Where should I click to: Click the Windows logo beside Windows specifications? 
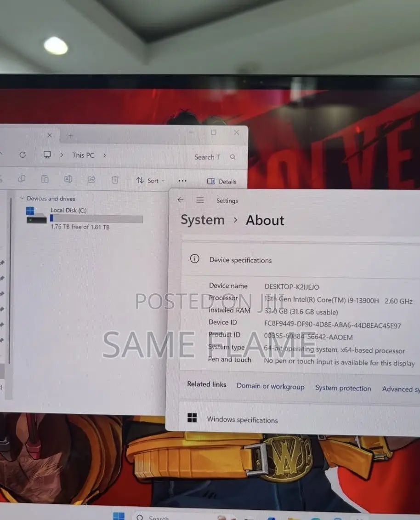pos(192,417)
